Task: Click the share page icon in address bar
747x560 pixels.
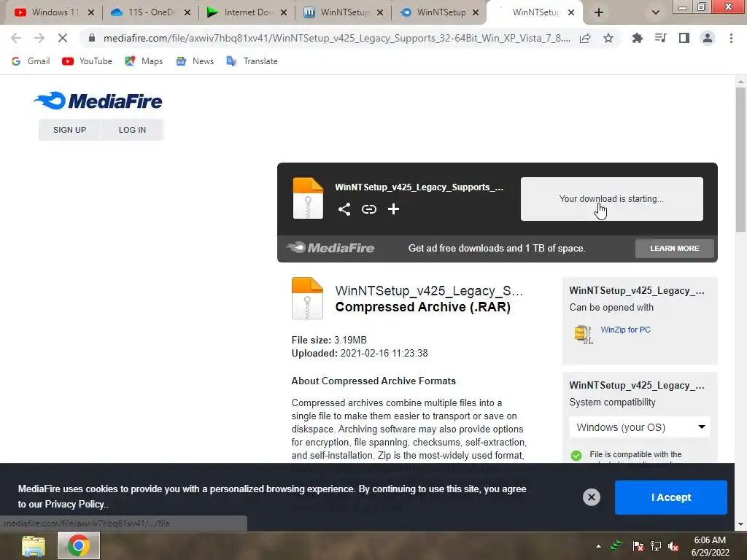Action: (585, 38)
